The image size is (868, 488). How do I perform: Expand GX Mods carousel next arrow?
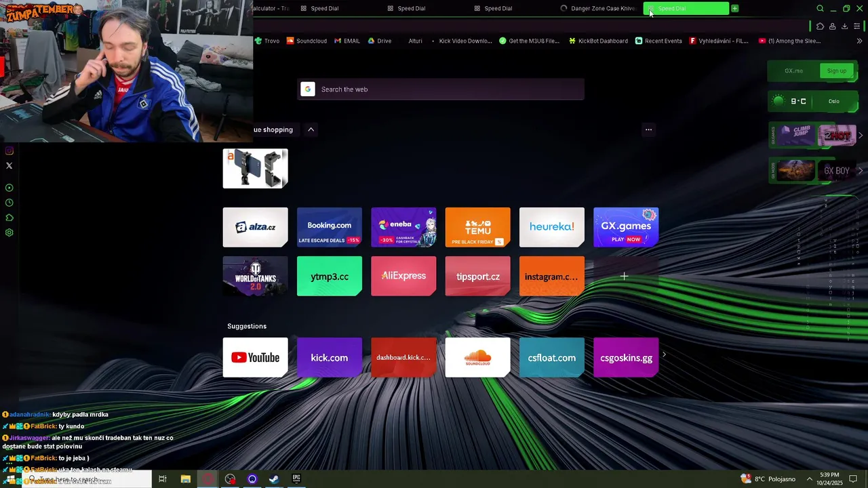[861, 171]
